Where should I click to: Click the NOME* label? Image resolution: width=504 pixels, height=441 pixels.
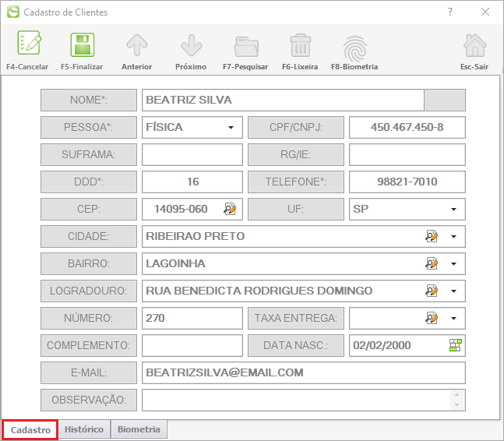[x=89, y=100]
